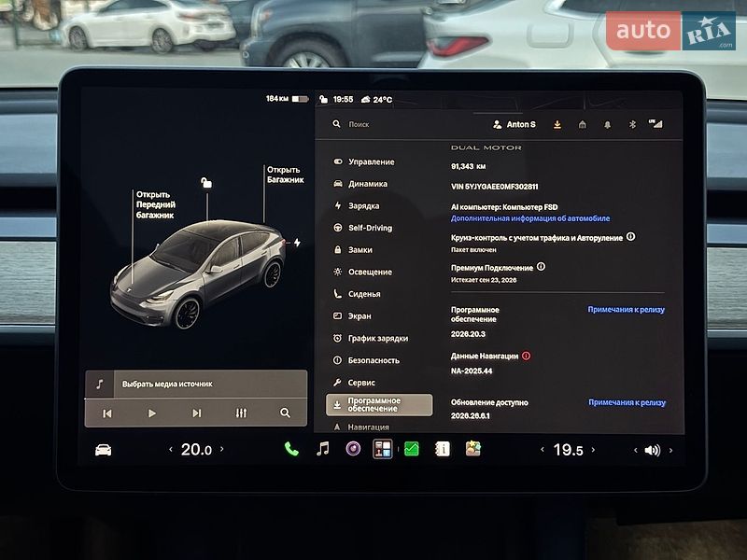Open the audio equalizer settings
Image resolution: width=747 pixels, height=560 pixels.
241,413
